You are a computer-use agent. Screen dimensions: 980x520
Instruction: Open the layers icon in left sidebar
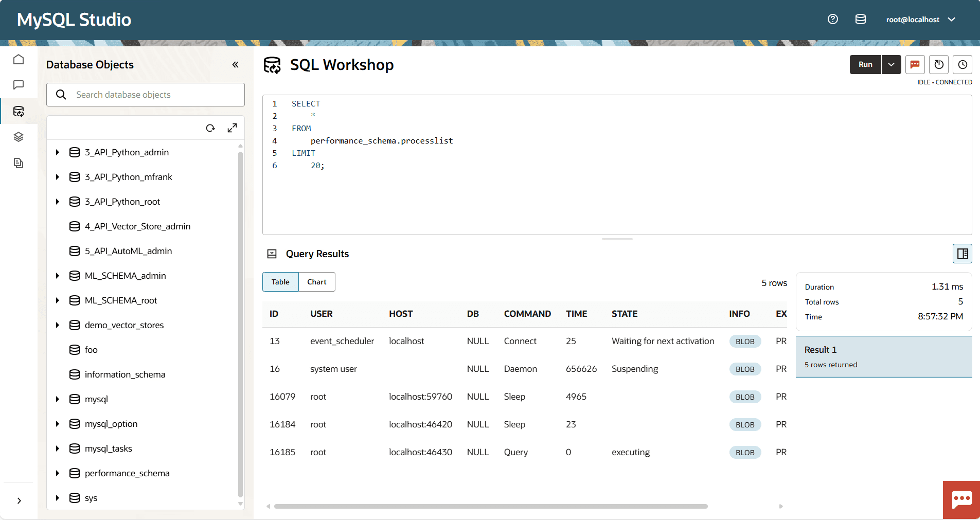[19, 137]
